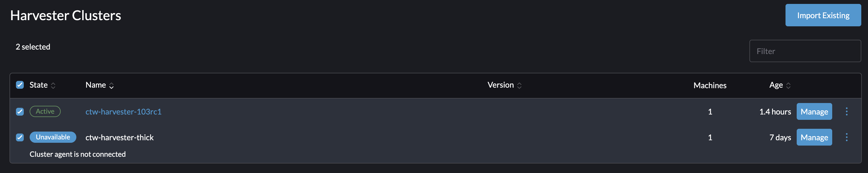Click inside the Filter input field
The height and width of the screenshot is (173, 868).
pyautogui.click(x=805, y=51)
